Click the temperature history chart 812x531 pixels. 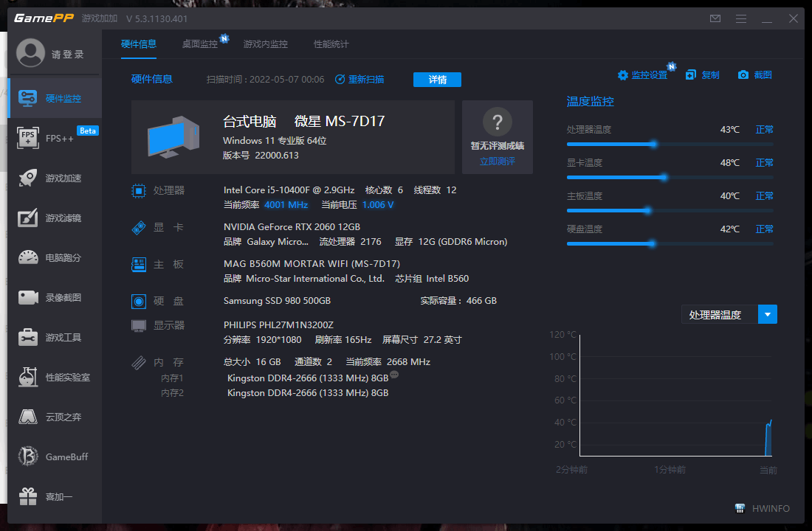(675, 395)
